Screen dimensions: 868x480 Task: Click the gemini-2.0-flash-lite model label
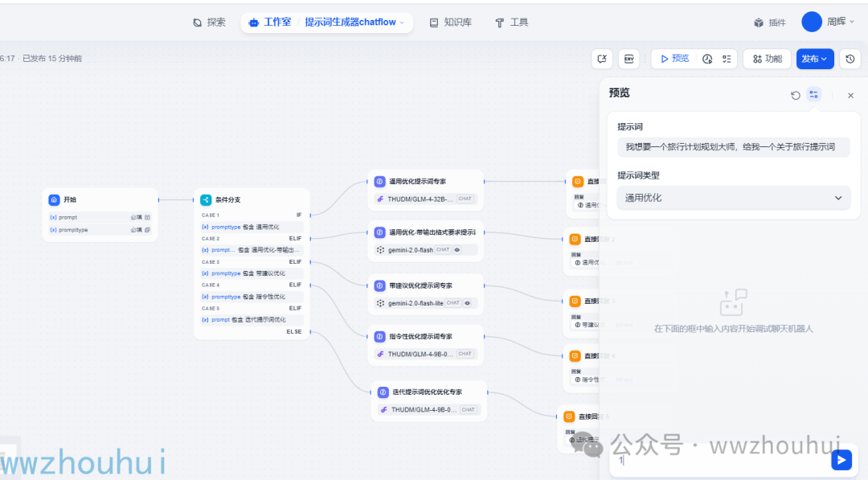416,303
